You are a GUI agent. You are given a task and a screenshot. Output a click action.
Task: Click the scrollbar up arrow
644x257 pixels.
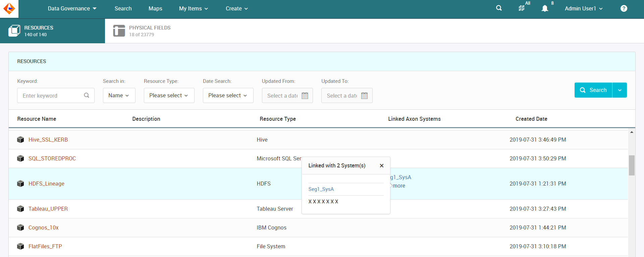tap(632, 132)
